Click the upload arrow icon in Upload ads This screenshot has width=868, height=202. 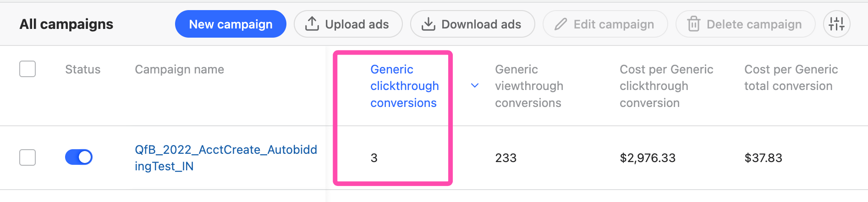click(312, 24)
